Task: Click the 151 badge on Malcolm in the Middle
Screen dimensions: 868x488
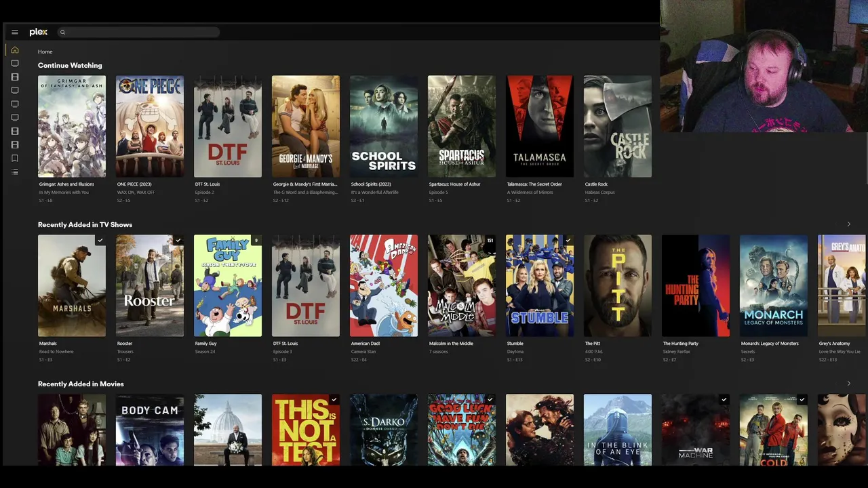Action: pos(490,240)
